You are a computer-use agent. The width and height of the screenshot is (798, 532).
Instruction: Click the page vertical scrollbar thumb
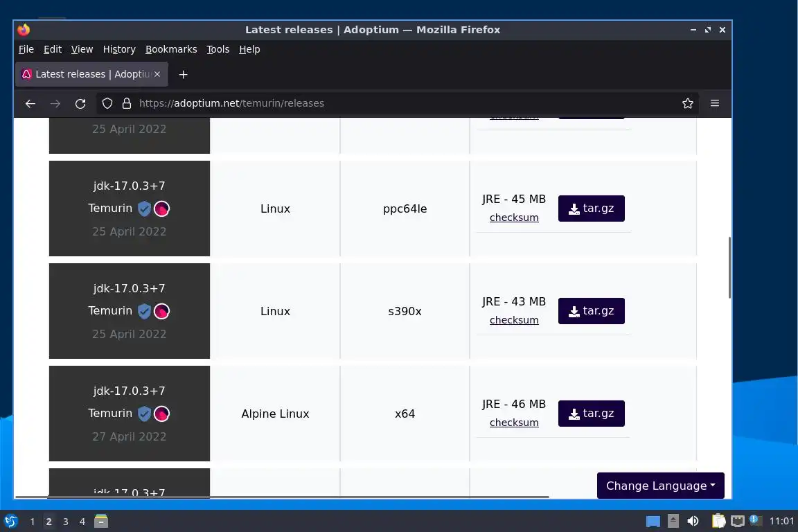pyautogui.click(x=729, y=267)
